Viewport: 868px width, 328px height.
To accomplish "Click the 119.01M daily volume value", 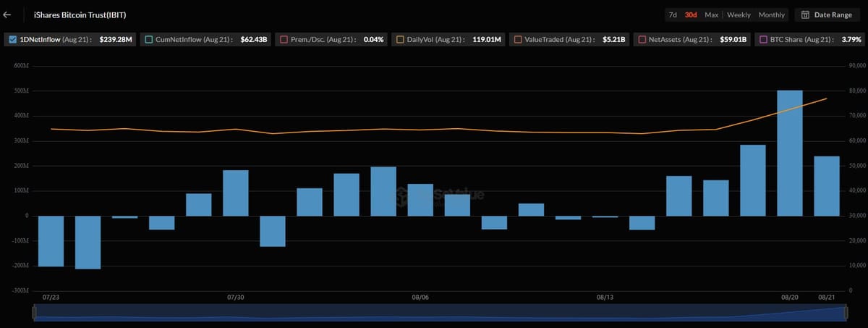I will [x=488, y=40].
